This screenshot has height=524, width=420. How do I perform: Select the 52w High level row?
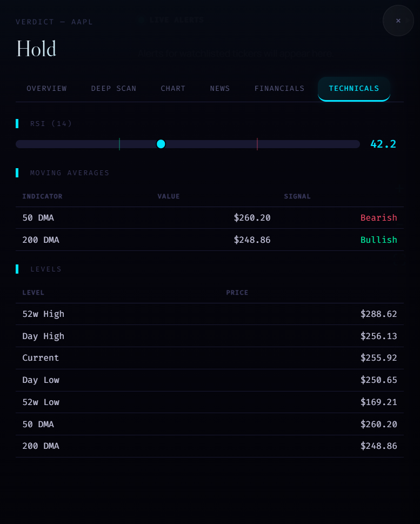209,314
